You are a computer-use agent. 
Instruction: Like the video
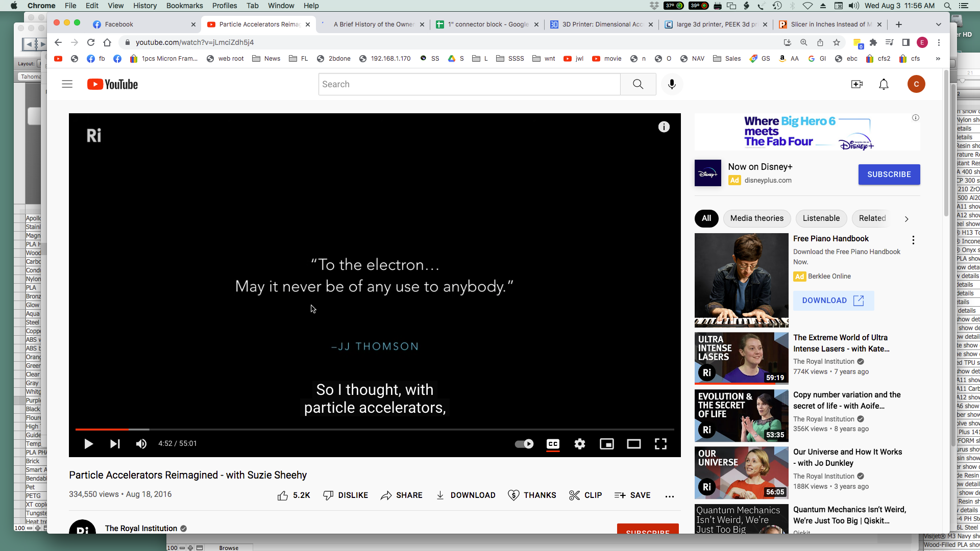[x=283, y=495]
